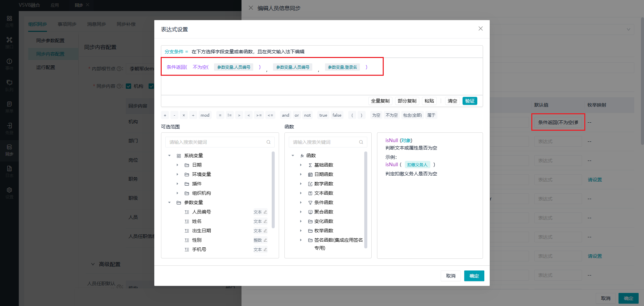Collapse the 系统变量 tree node
The image size is (644, 306).
[169, 156]
